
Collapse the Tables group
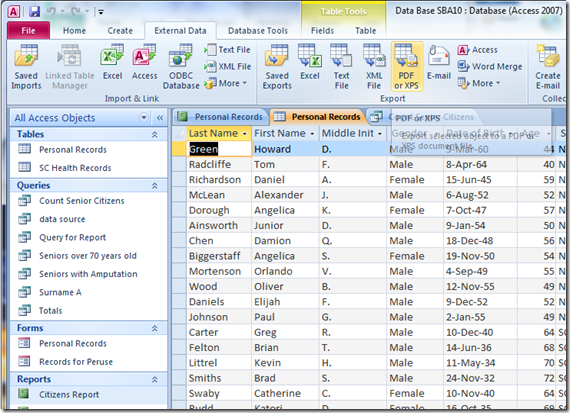[154, 135]
